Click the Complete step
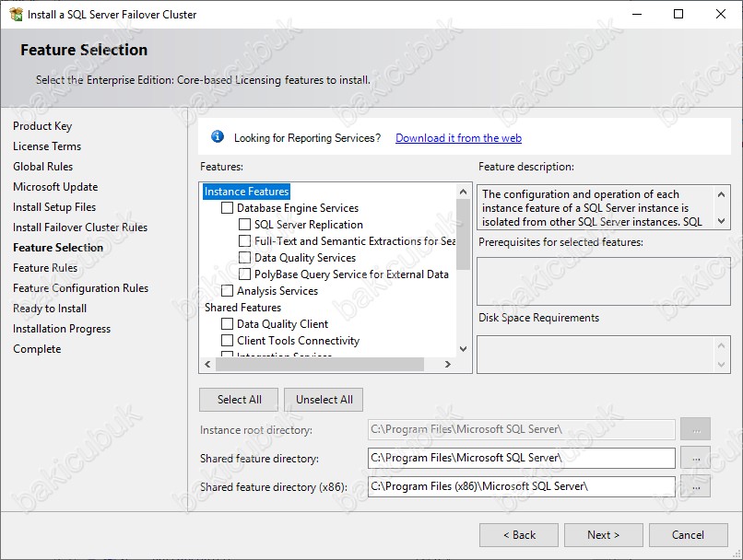Screen dimensions: 743x560 coord(37,349)
